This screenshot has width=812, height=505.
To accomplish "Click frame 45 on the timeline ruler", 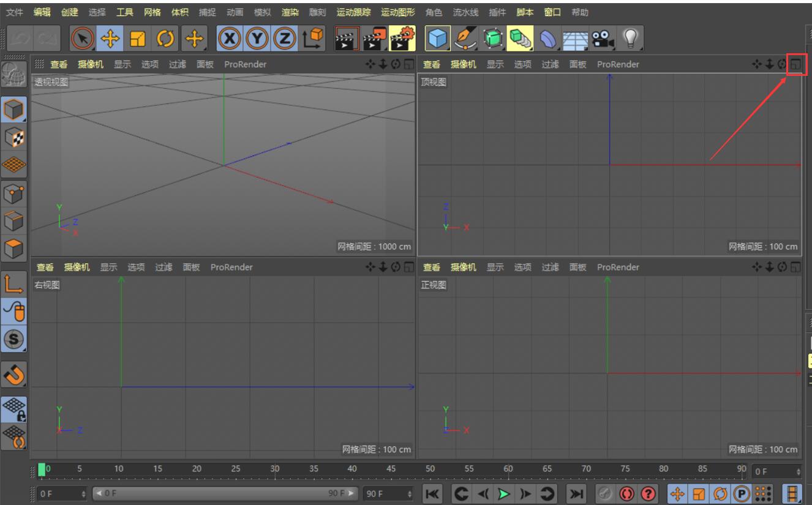I will click(391, 469).
